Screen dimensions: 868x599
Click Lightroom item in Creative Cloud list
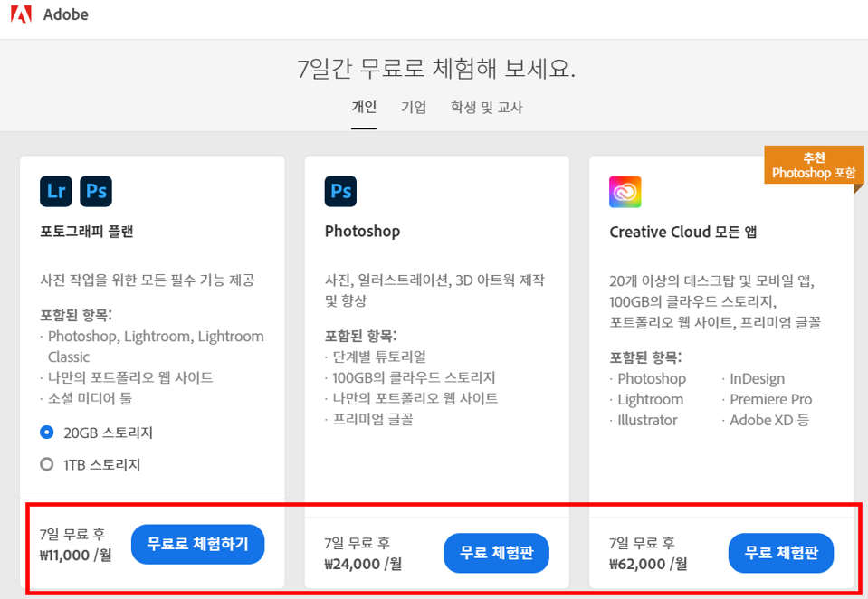tap(651, 399)
